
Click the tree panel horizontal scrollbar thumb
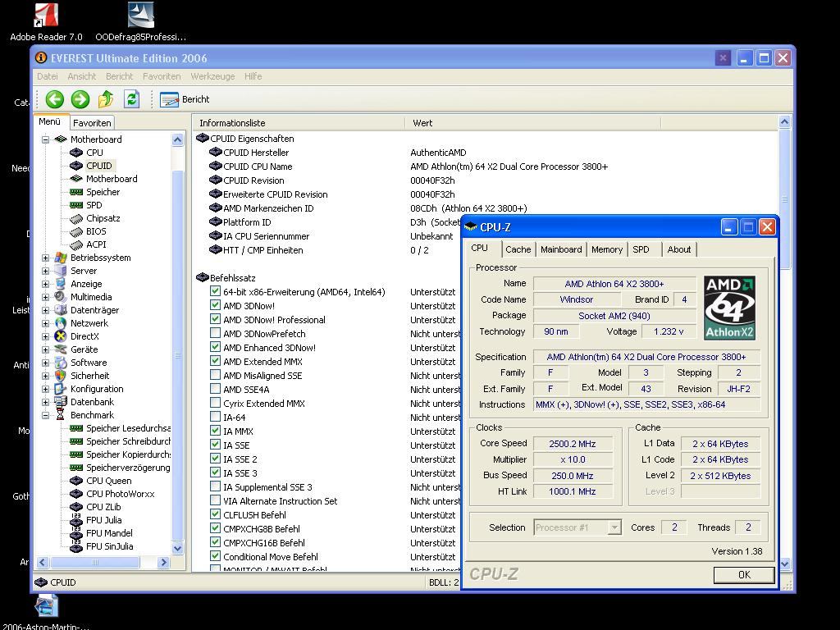click(x=95, y=563)
